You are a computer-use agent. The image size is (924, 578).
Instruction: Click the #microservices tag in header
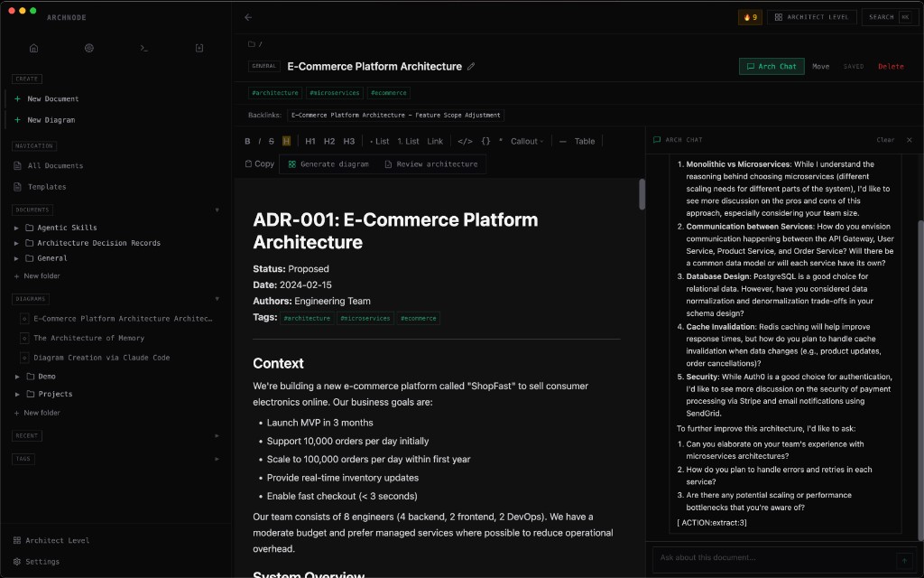(x=335, y=93)
